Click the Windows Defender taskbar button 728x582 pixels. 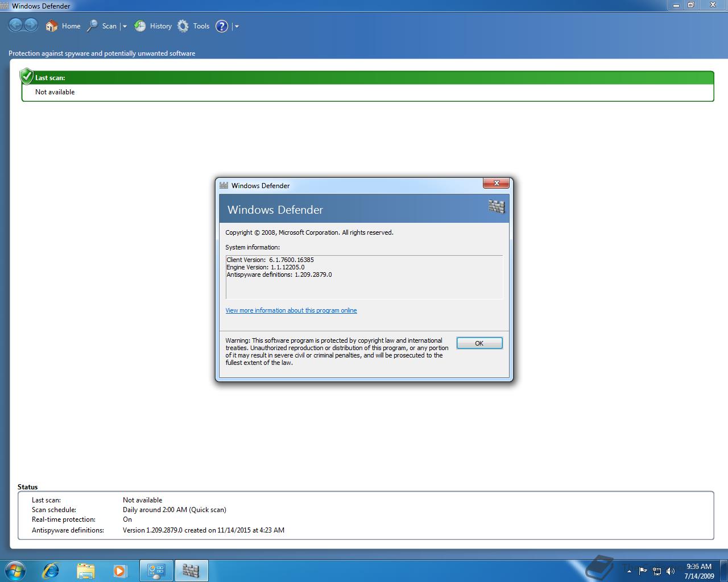191,571
